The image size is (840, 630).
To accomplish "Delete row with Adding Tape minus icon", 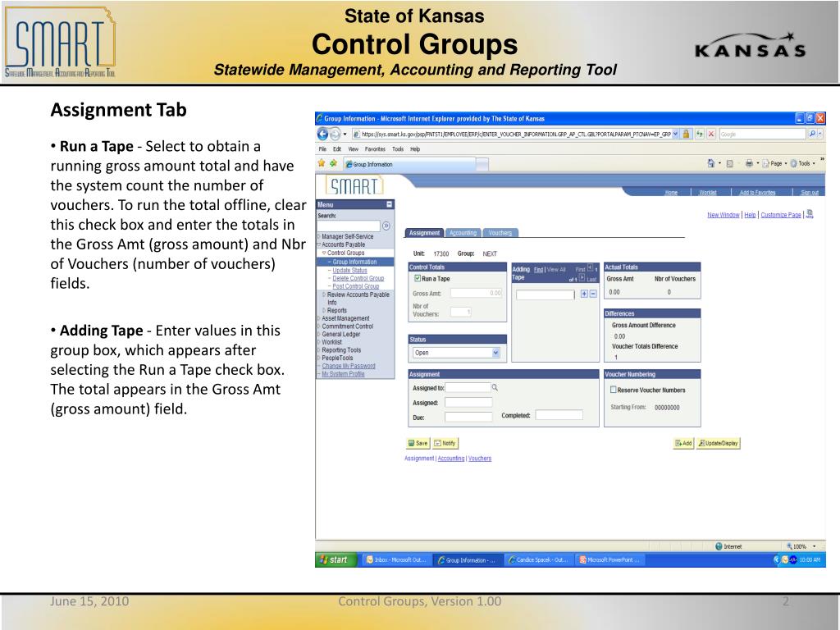I will click(593, 294).
